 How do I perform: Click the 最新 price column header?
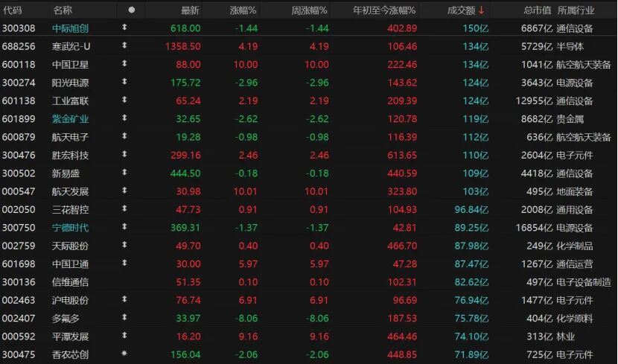[190, 10]
